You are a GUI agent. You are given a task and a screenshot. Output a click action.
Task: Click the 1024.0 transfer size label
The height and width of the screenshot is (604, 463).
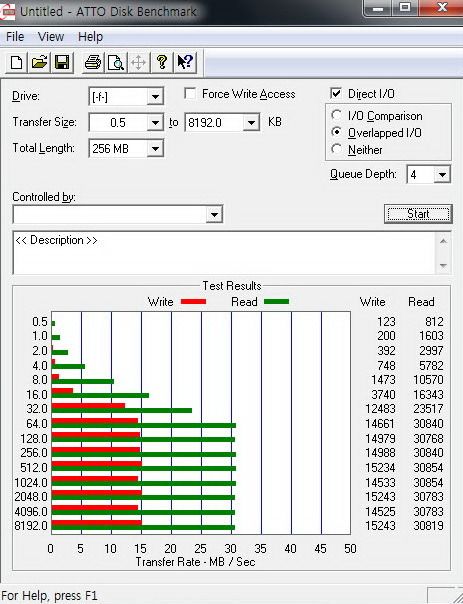coord(31,482)
